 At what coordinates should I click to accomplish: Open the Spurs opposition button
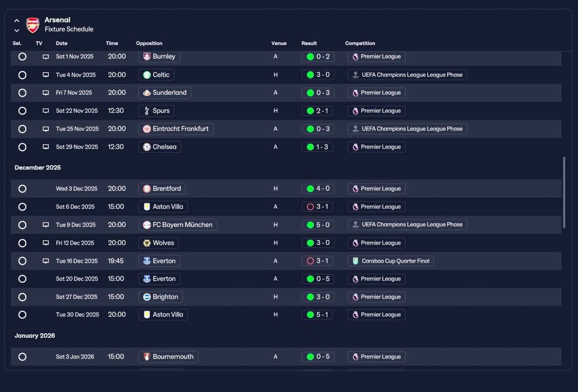point(156,111)
